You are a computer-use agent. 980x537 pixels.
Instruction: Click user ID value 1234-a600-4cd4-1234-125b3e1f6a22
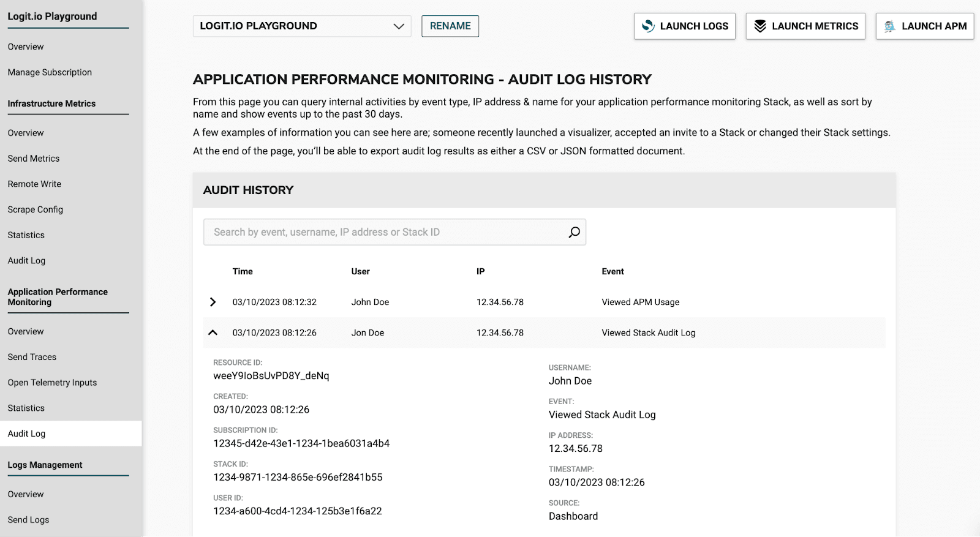tap(298, 511)
